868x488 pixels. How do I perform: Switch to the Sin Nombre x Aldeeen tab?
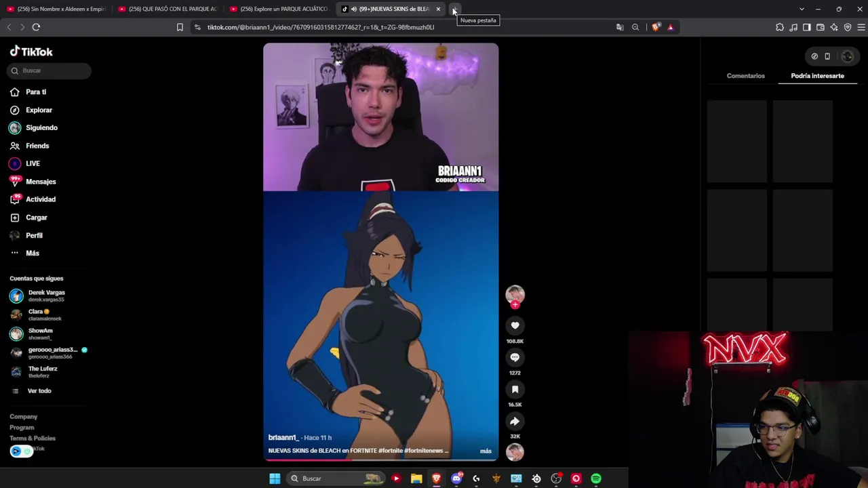[56, 9]
